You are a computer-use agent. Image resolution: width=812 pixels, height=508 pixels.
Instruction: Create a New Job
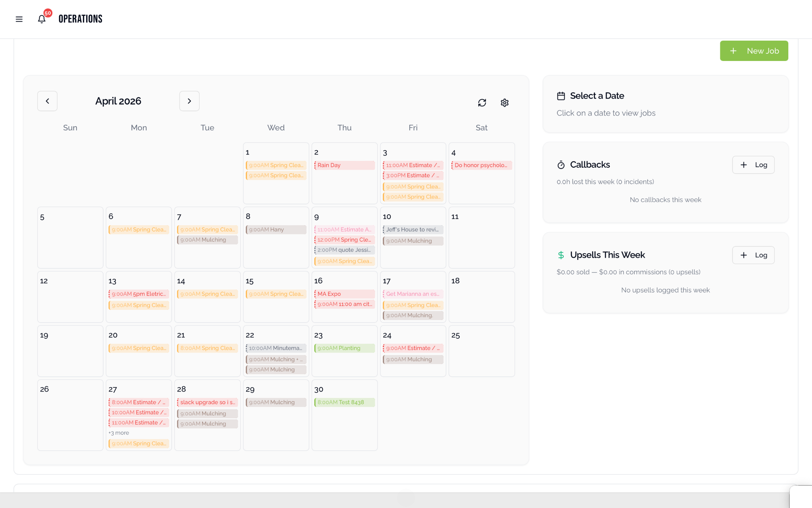pos(754,51)
